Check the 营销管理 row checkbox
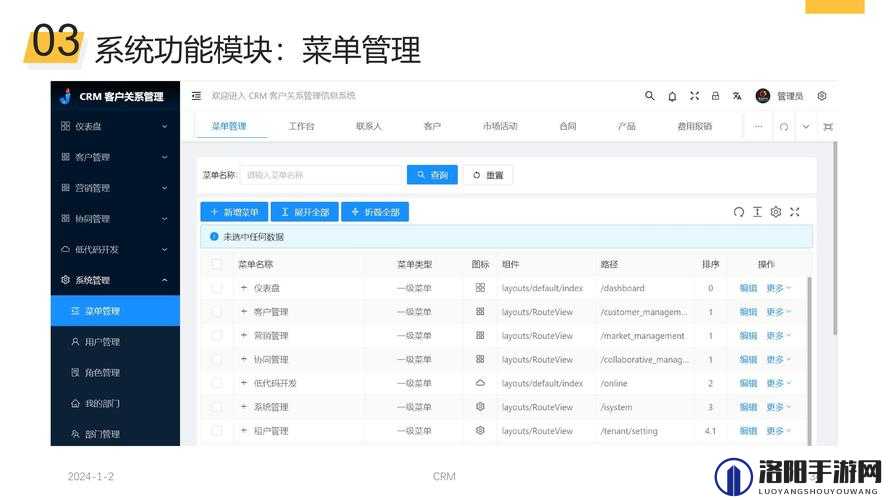 coord(216,336)
